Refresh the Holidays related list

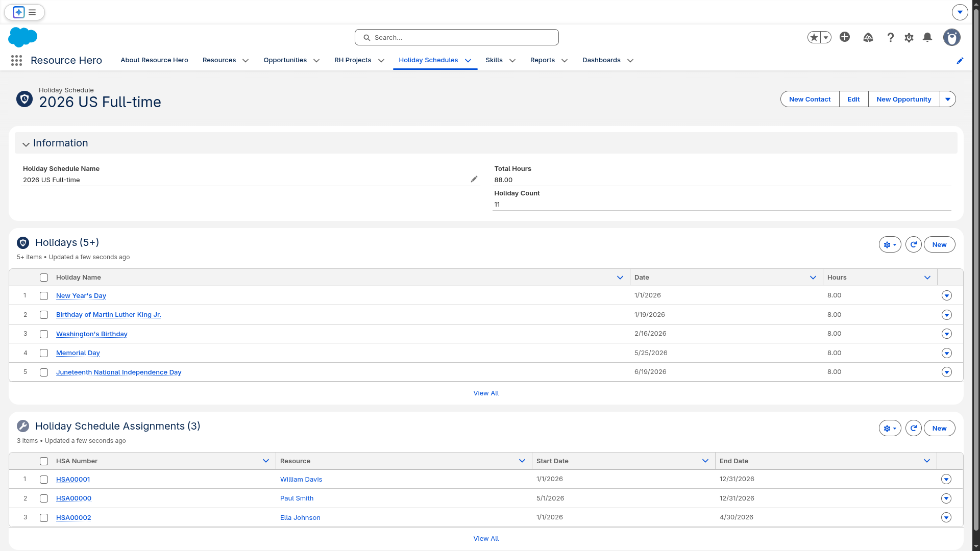(x=913, y=244)
